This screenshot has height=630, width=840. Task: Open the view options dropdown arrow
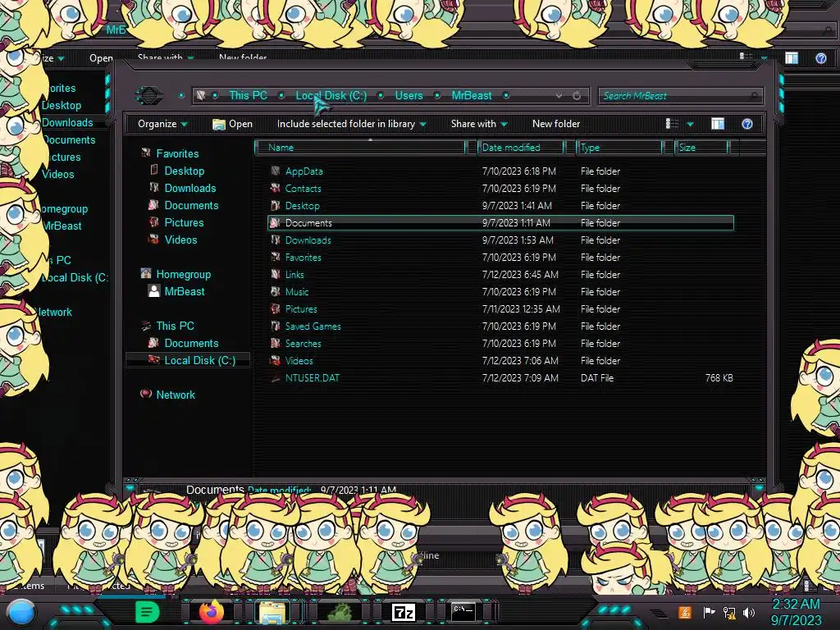(x=690, y=125)
